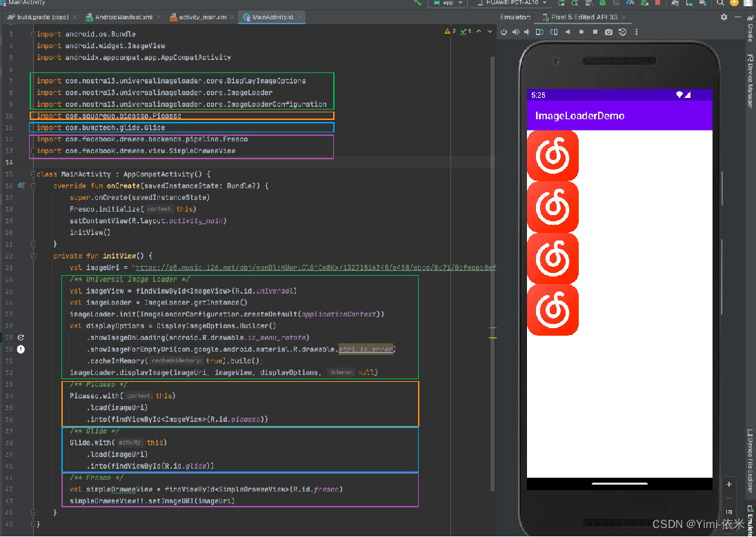Click the SDK Manager download icon

click(702, 3)
